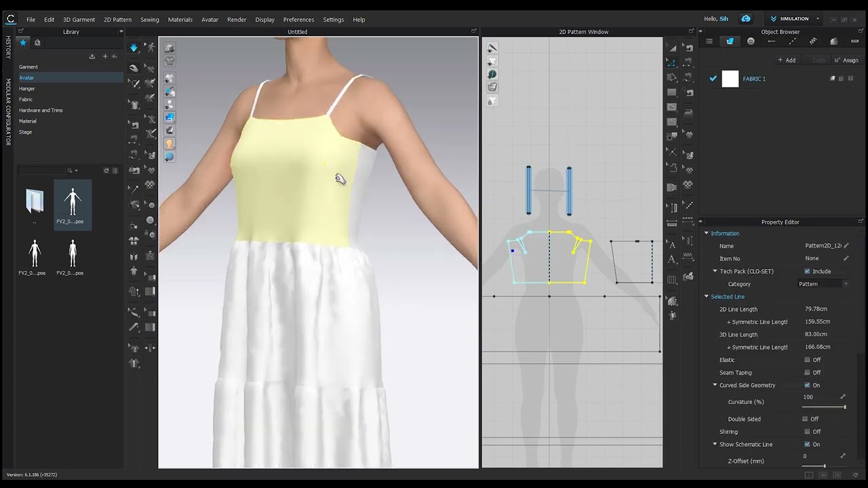Collapse Tech Pack (CLO-SET) group

click(x=715, y=271)
